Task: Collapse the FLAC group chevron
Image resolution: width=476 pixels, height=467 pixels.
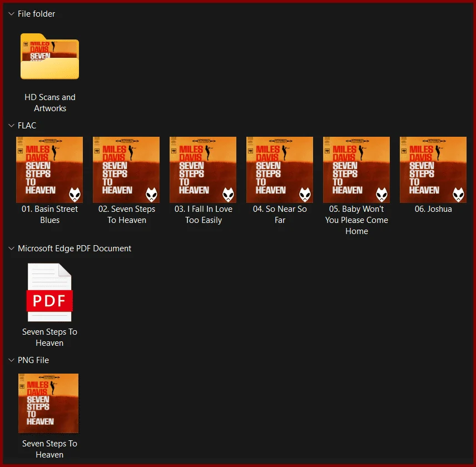Action: point(11,125)
